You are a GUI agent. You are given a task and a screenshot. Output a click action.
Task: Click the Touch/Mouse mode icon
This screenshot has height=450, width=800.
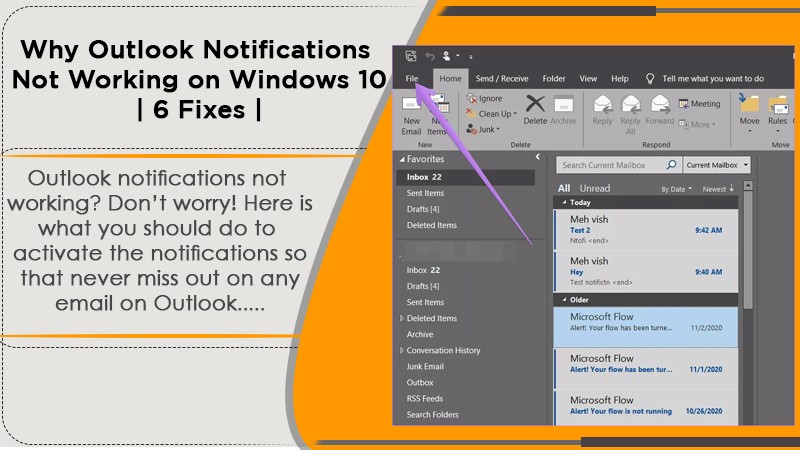pyautogui.click(x=446, y=56)
